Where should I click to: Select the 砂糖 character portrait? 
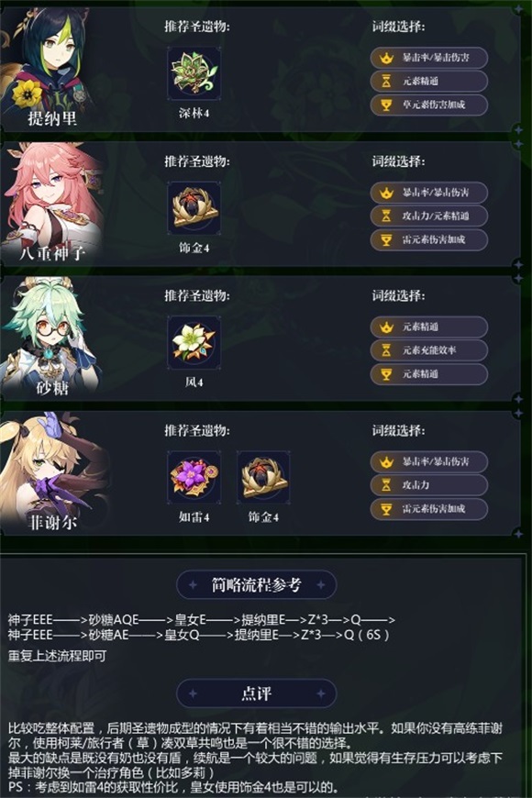50,338
